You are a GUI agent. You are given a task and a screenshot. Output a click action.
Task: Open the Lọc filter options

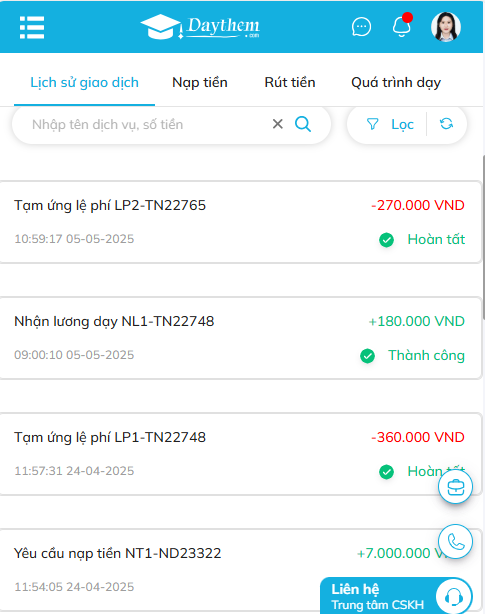point(390,124)
